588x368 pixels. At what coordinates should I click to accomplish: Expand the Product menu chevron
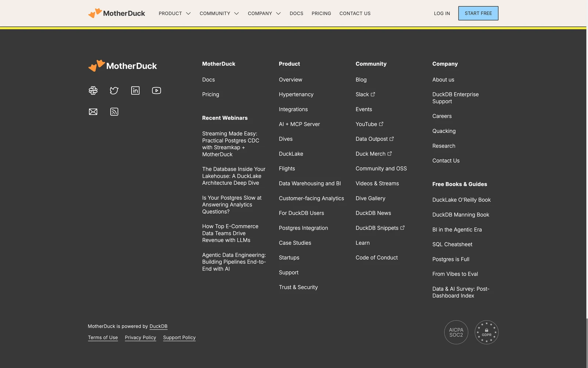point(189,14)
